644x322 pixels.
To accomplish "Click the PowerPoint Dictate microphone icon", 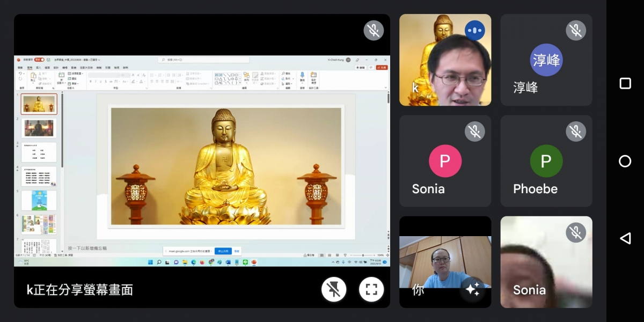I will [302, 76].
